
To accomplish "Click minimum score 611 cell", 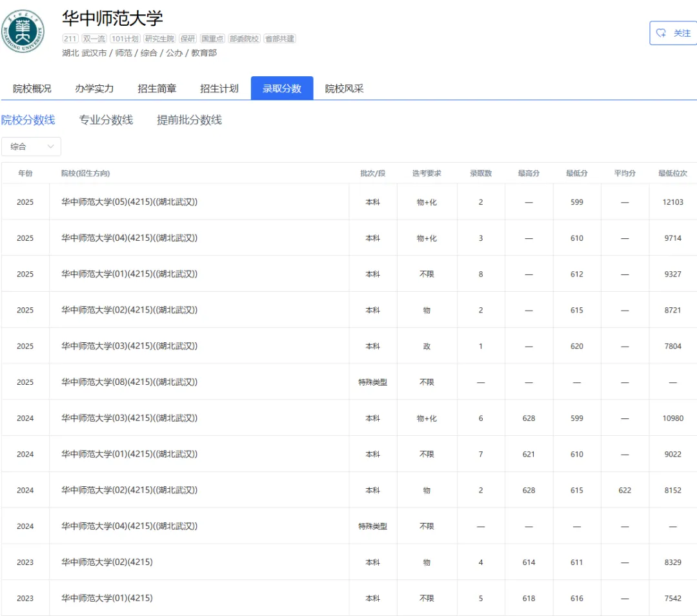I will [577, 562].
